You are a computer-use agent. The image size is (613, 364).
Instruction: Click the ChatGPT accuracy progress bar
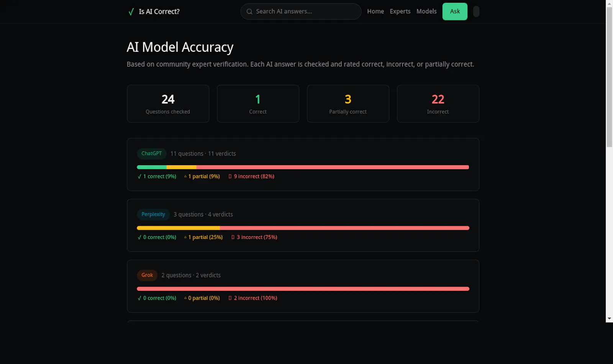click(x=303, y=167)
